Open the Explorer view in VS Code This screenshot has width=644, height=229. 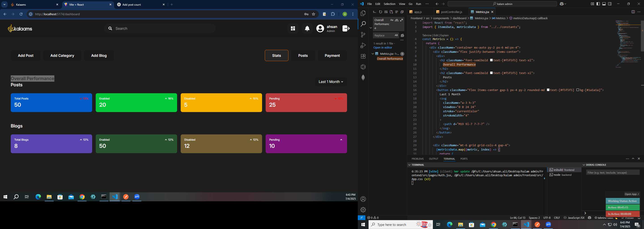(363, 13)
